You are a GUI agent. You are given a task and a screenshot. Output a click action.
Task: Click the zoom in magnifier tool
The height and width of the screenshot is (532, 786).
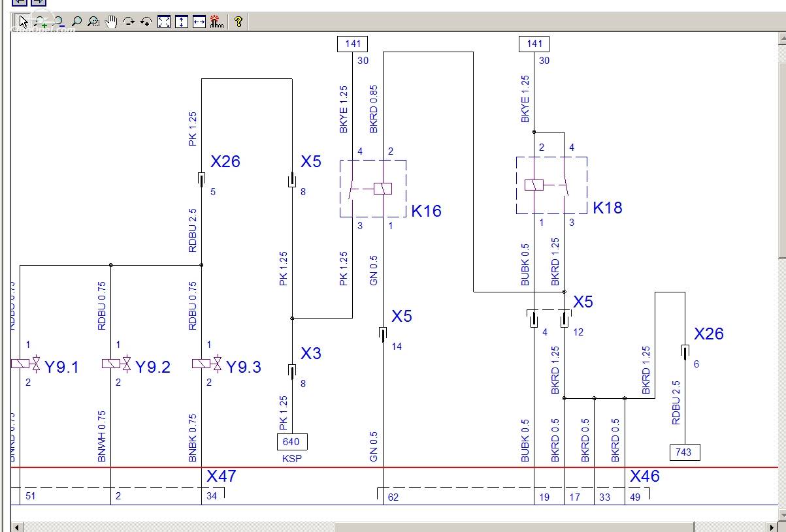(41, 22)
